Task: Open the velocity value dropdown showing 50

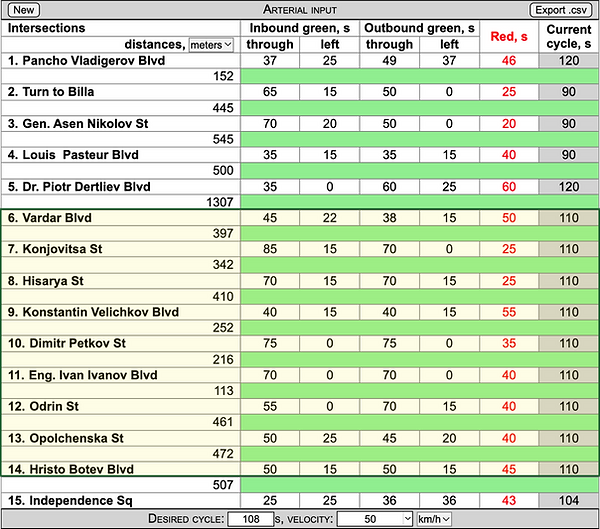Action: pos(375,519)
